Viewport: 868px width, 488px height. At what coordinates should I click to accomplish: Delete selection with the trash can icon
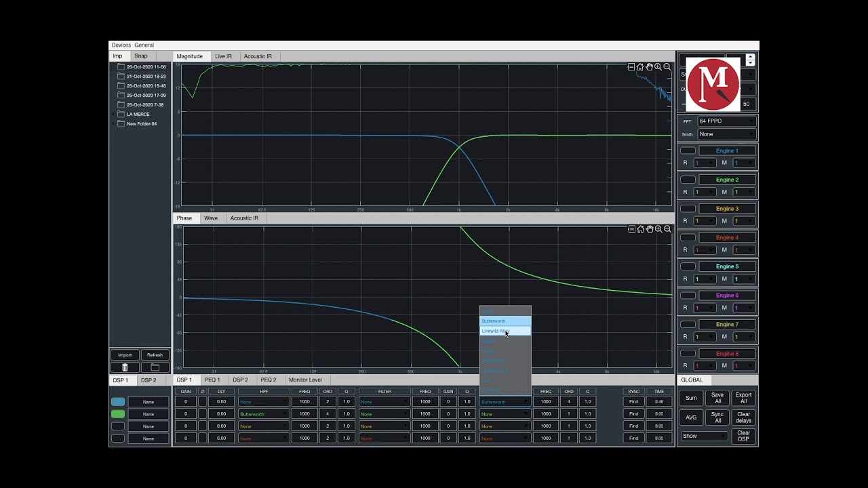point(125,367)
